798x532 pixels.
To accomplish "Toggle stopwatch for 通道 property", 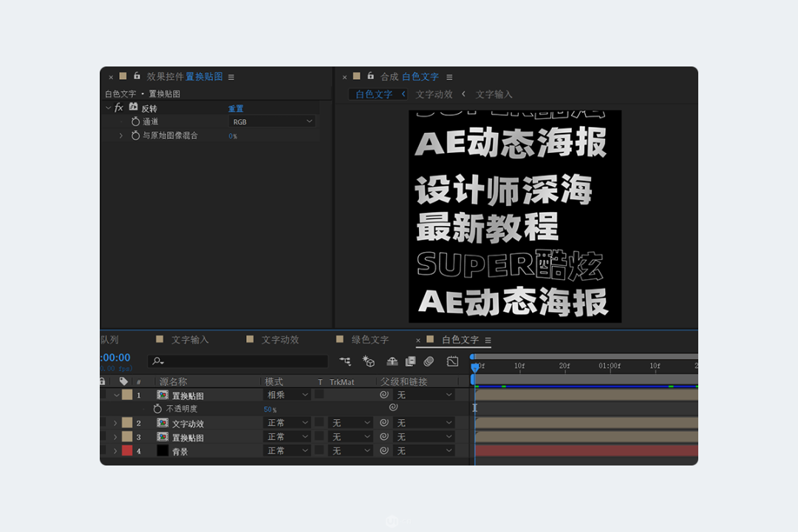I will (x=135, y=122).
